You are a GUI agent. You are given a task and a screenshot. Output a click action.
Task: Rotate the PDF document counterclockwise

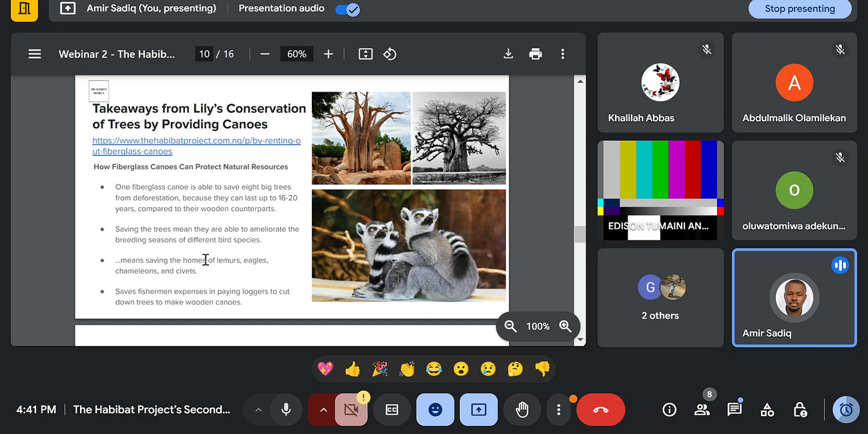pyautogui.click(x=390, y=54)
